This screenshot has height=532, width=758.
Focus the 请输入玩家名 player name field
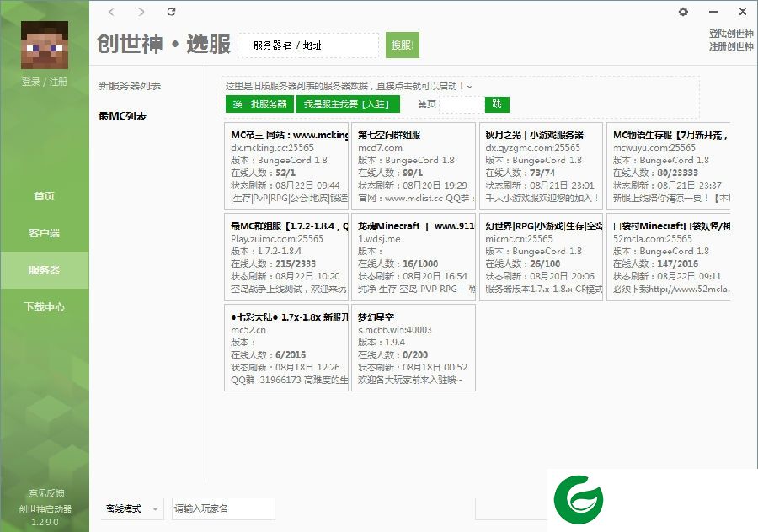point(223,508)
